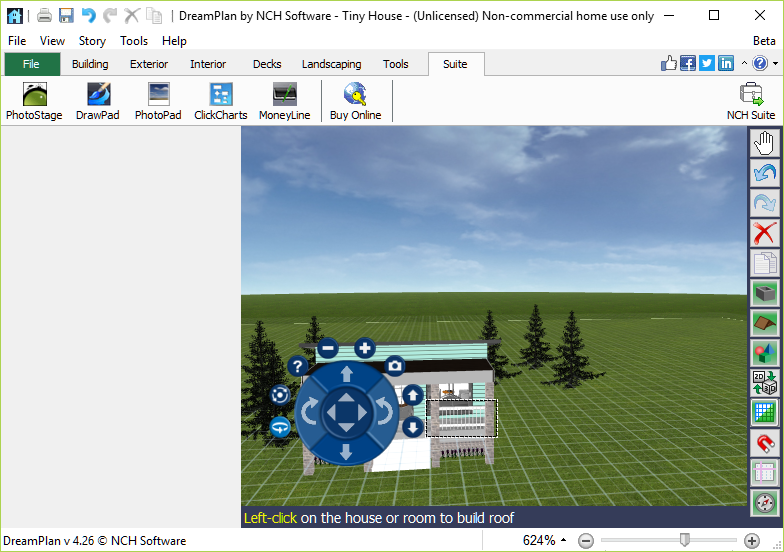Toggle the green grid display
The width and height of the screenshot is (784, 552).
pyautogui.click(x=765, y=412)
